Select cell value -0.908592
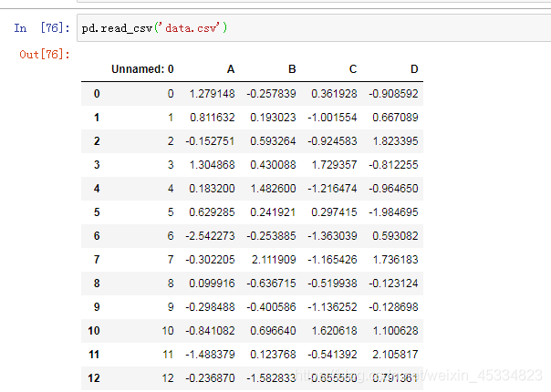551x392 pixels. 393,94
